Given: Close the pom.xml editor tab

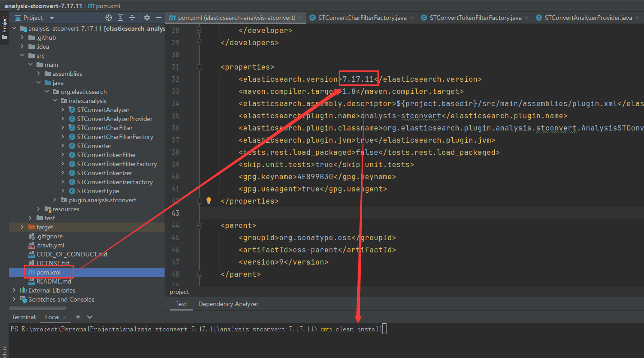Looking at the screenshot, I should [301, 18].
